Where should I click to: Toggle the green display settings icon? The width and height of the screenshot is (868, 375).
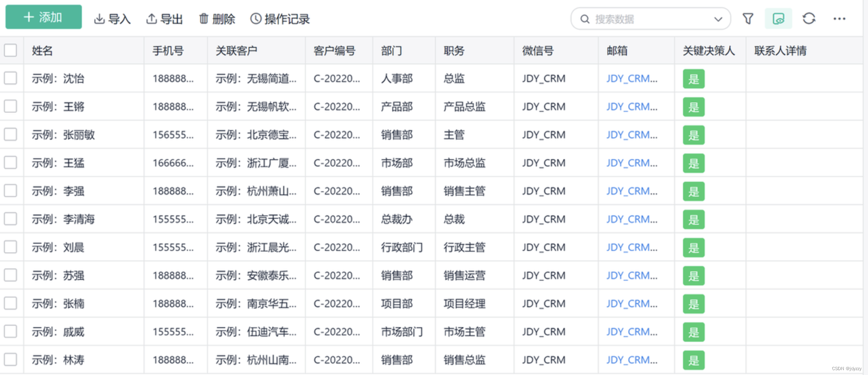pyautogui.click(x=778, y=19)
